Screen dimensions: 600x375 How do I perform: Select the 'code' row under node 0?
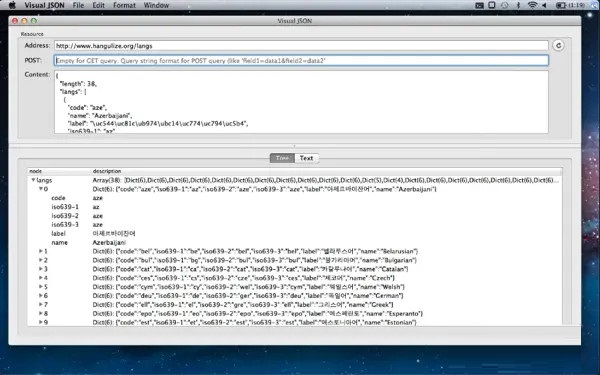pos(294,198)
